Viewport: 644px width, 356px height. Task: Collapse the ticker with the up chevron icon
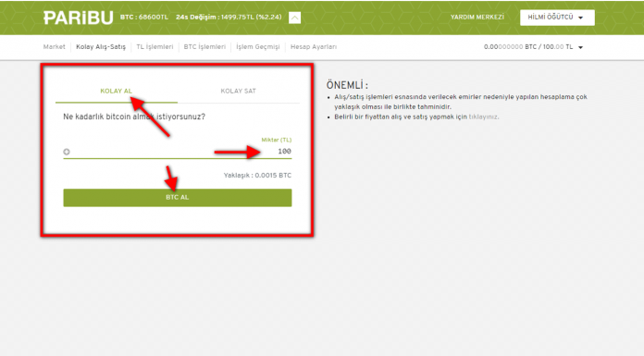(x=294, y=18)
